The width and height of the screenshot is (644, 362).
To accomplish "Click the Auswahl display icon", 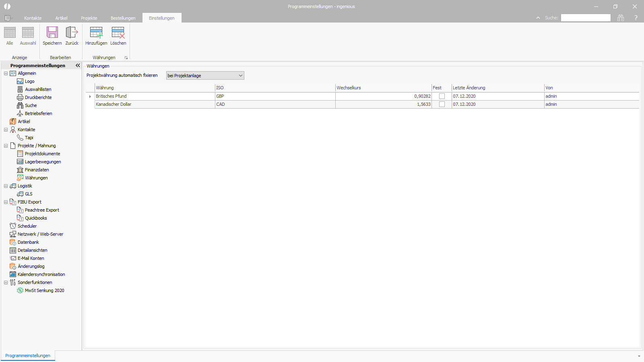I will (x=28, y=33).
